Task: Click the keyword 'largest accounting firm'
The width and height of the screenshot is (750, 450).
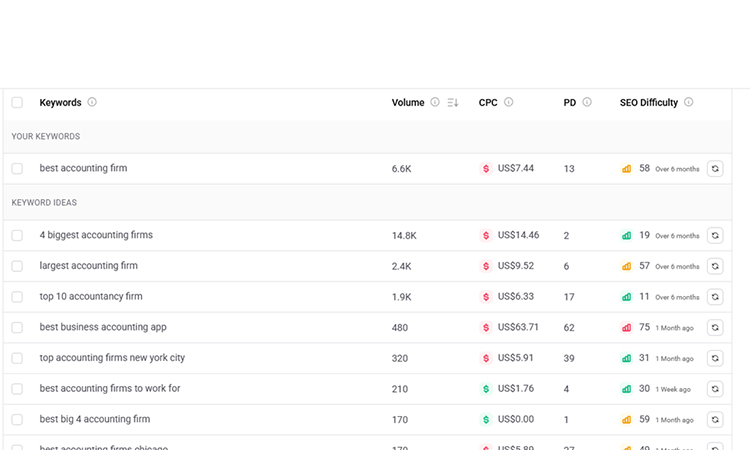Action: click(88, 265)
